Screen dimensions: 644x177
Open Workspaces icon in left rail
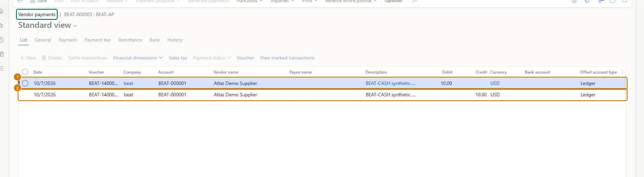click(x=1, y=54)
